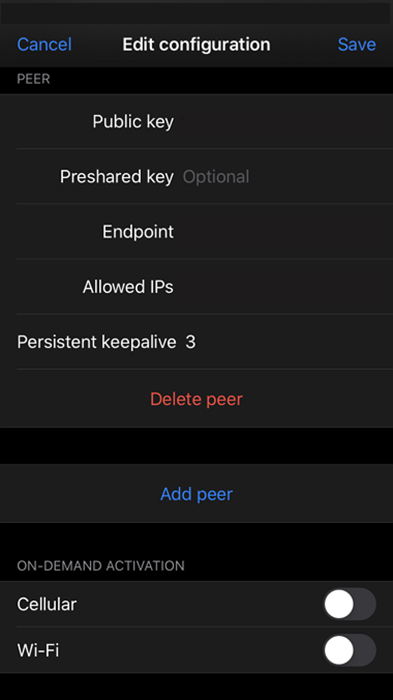This screenshot has width=393, height=700.
Task: Click the Preshared key label
Action: (117, 177)
